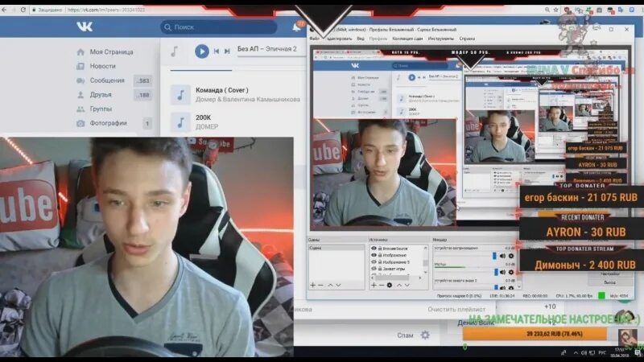Open the Файл menu in OBS

(x=314, y=39)
